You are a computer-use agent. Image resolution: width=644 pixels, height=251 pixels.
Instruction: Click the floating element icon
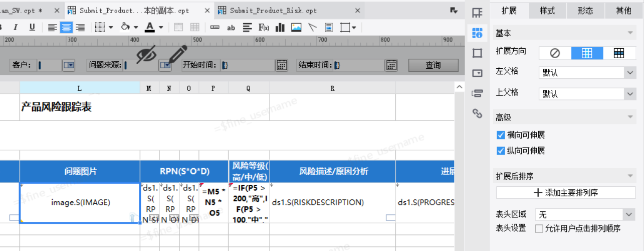point(345,28)
